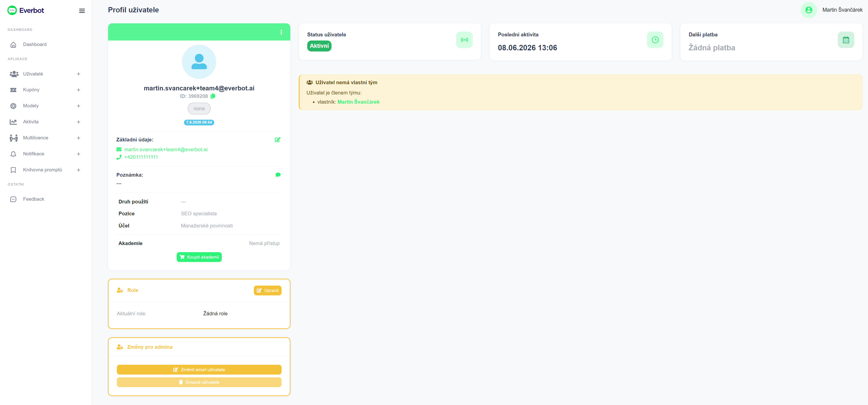This screenshot has height=405, width=868.
Task: Expand the Knihovna promptů section
Action: (x=79, y=170)
